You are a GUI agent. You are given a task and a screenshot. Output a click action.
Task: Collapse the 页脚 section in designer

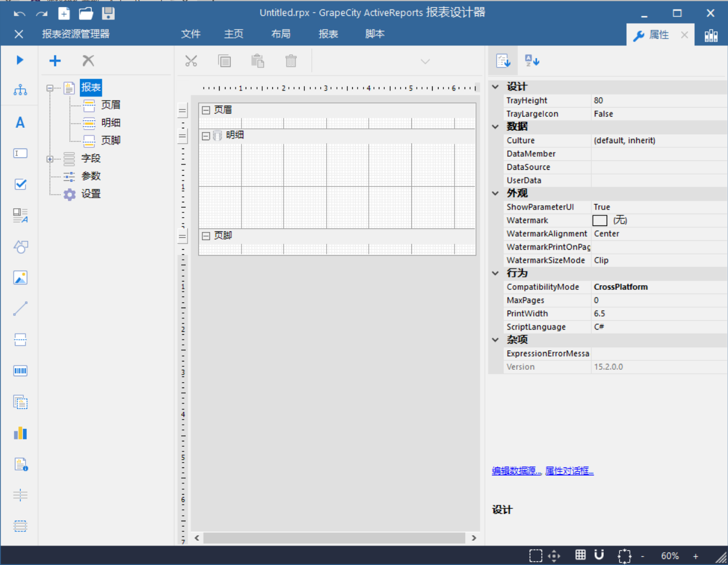click(x=206, y=236)
